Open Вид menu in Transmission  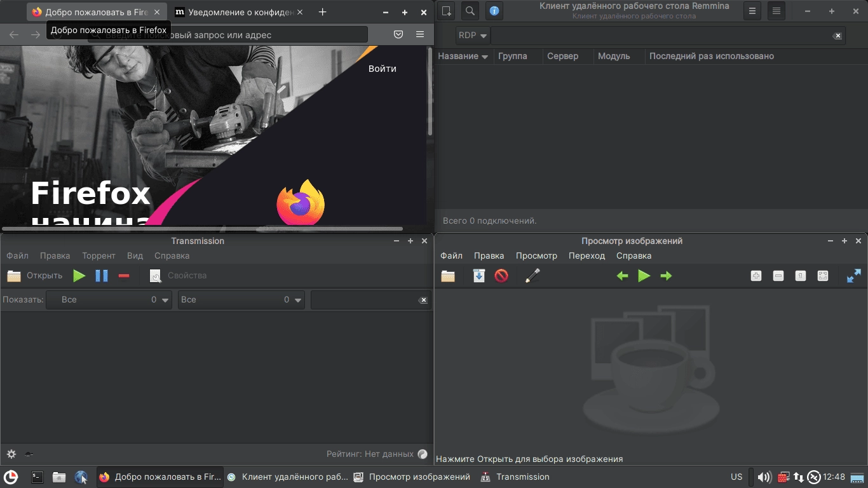135,255
